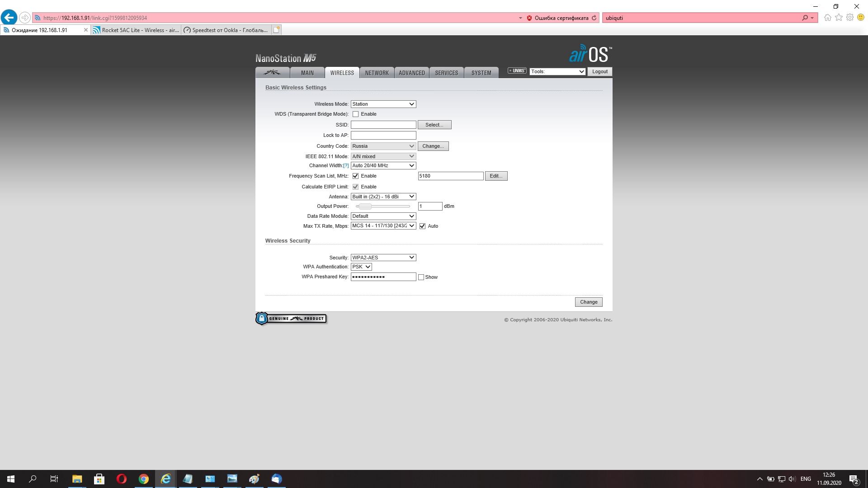The width and height of the screenshot is (868, 488).
Task: Click the UNMS status badge
Action: click(517, 71)
